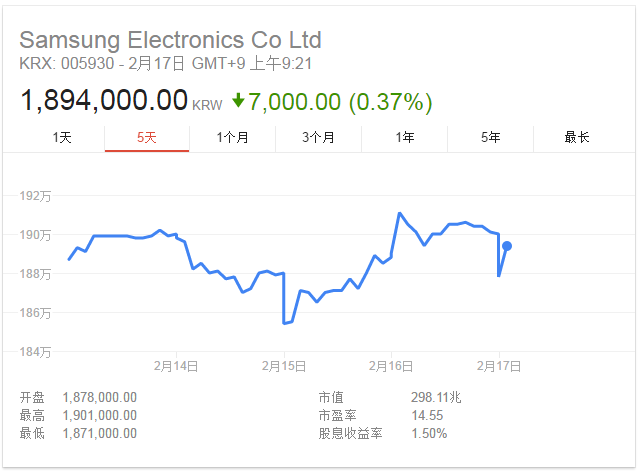
Task: Switch to the 1个月 chart range
Action: 232,138
